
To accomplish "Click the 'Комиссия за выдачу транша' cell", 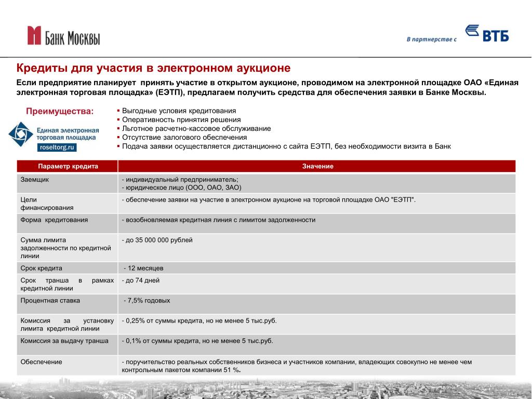I will tap(68, 345).
